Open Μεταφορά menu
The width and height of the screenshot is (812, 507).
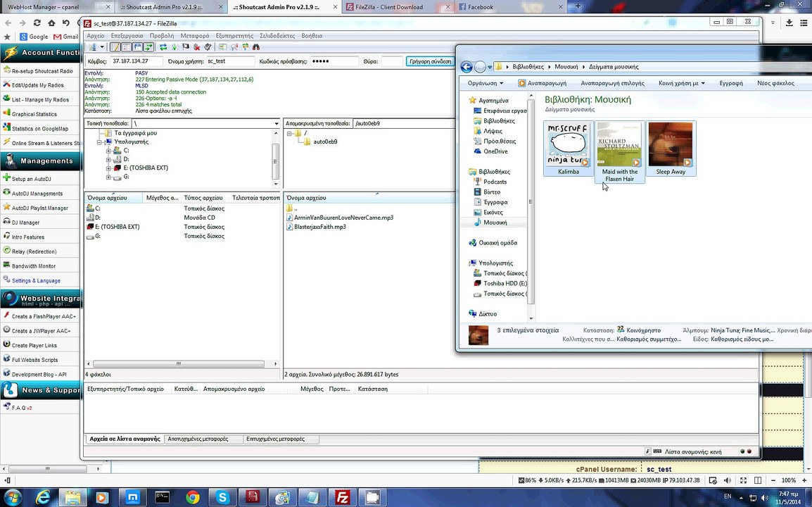click(195, 36)
